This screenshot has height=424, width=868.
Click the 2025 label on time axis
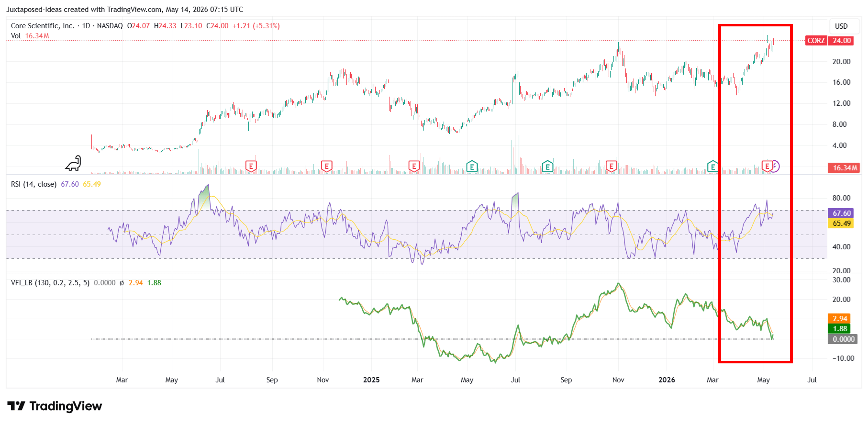[371, 380]
